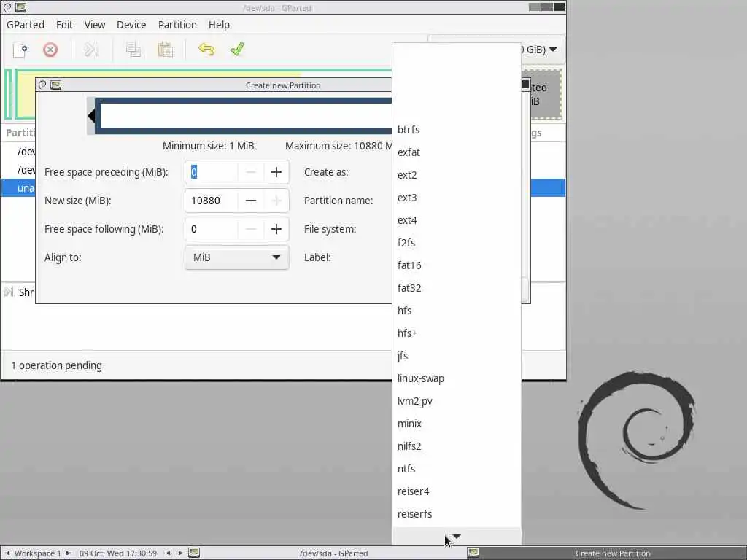Select exfat from the file system list

457,152
